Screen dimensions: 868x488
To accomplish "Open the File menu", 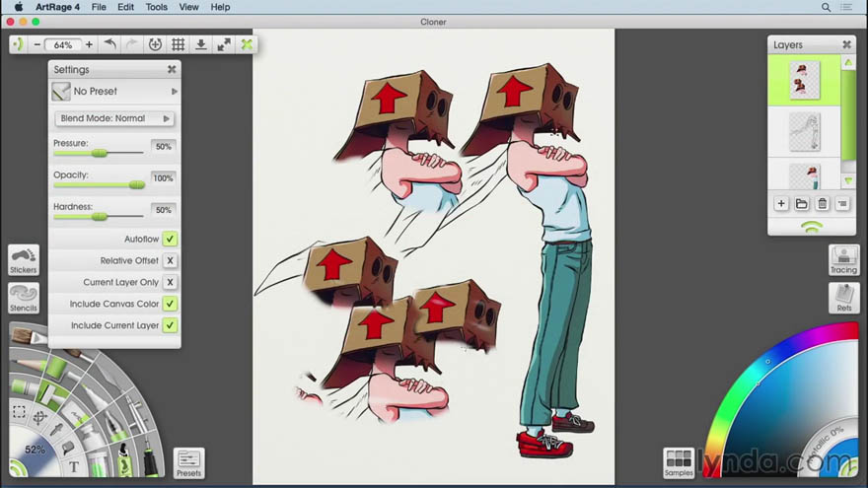I will point(99,7).
